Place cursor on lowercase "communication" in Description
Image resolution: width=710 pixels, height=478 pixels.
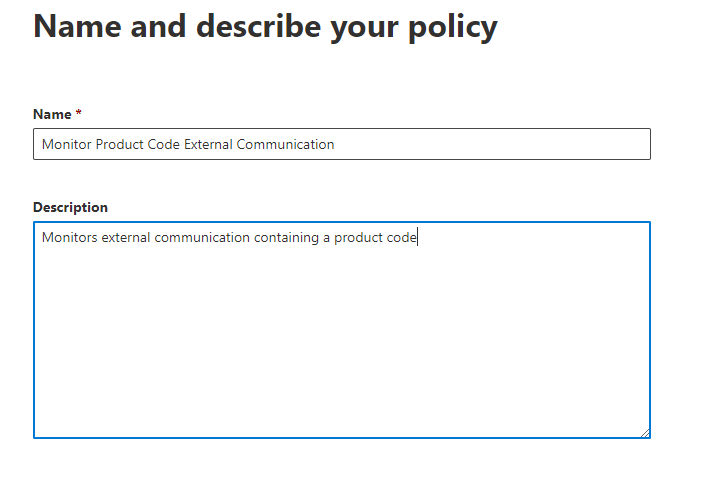[x=202, y=237]
